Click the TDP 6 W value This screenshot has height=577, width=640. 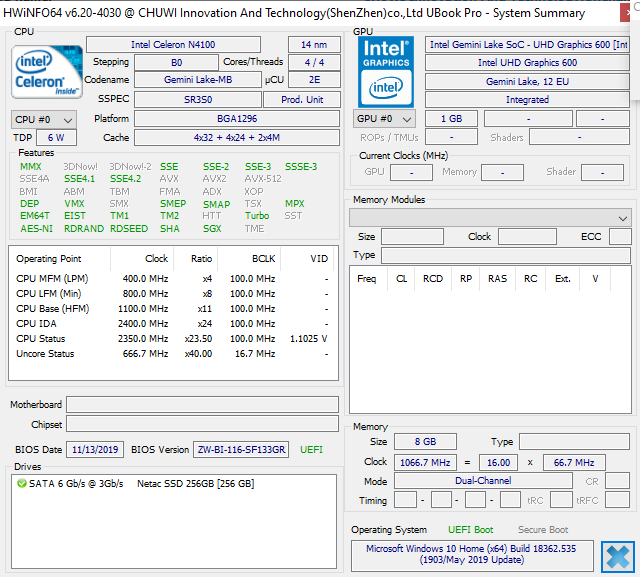(x=56, y=138)
